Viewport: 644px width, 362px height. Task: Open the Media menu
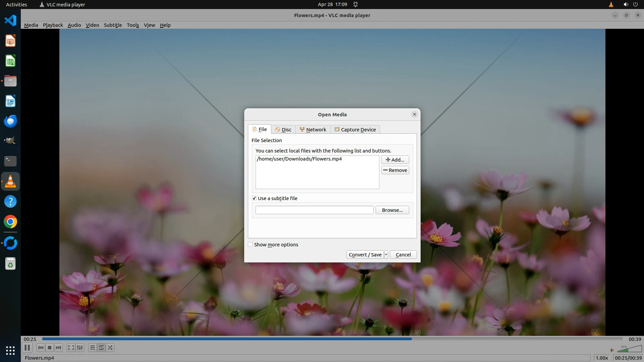click(31, 25)
